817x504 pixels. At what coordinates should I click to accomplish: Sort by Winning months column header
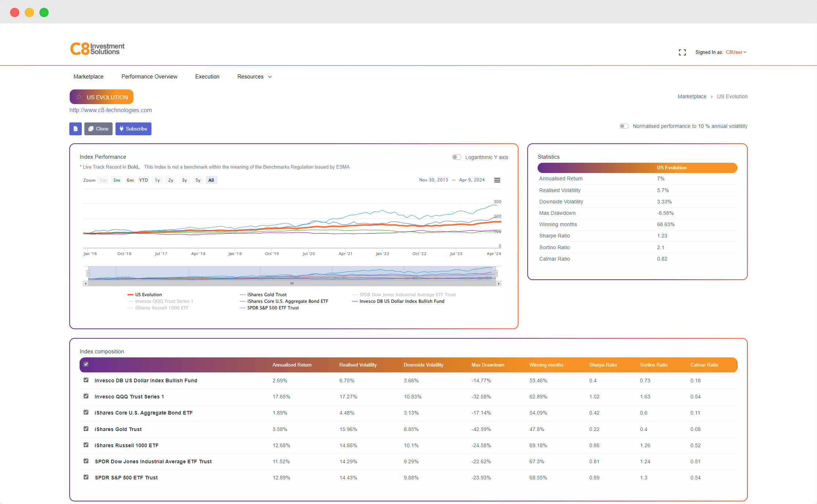pos(546,365)
